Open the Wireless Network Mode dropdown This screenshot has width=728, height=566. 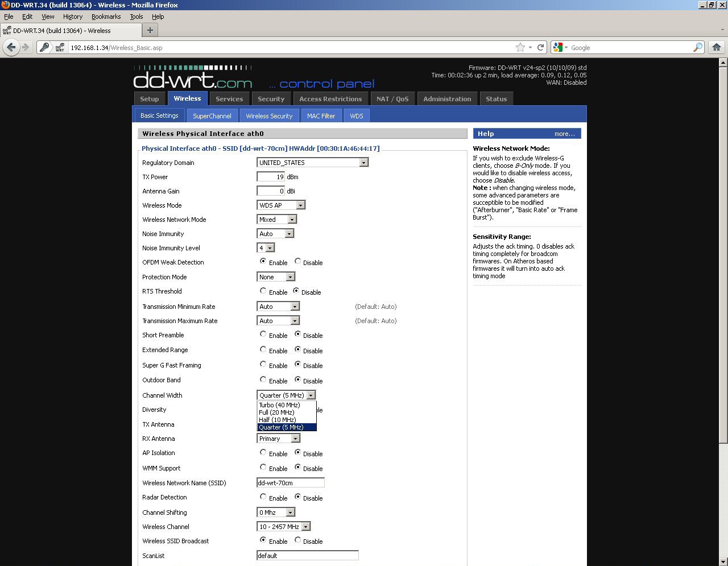(277, 219)
